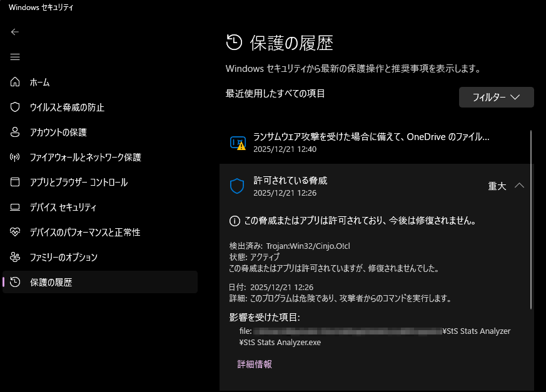The image size is (546, 392).
Task: Click the blue shield icon of the allowed threat
Action: point(237,186)
